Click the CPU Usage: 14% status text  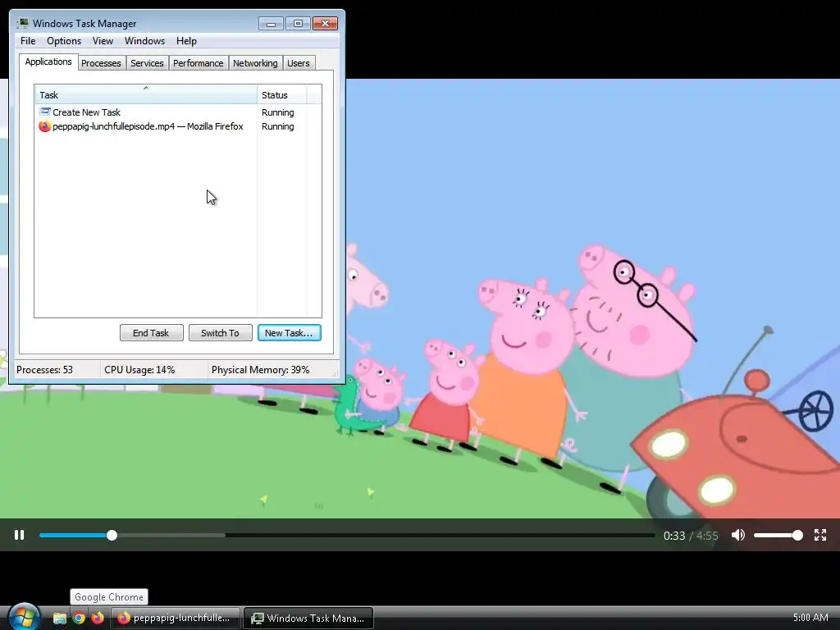tap(139, 370)
